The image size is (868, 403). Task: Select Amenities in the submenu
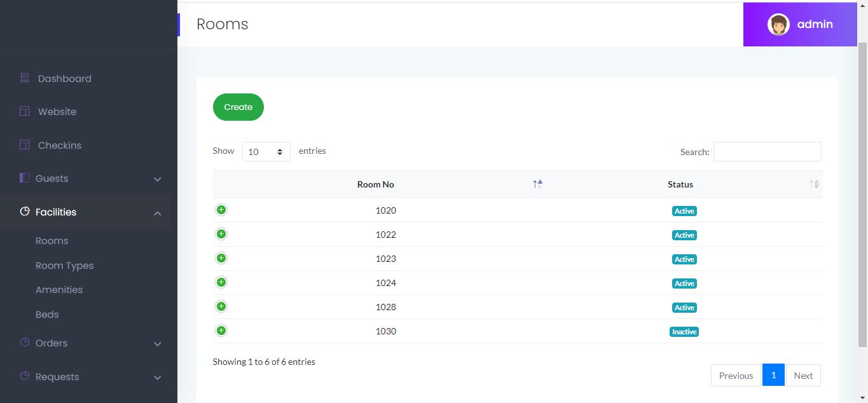point(59,290)
